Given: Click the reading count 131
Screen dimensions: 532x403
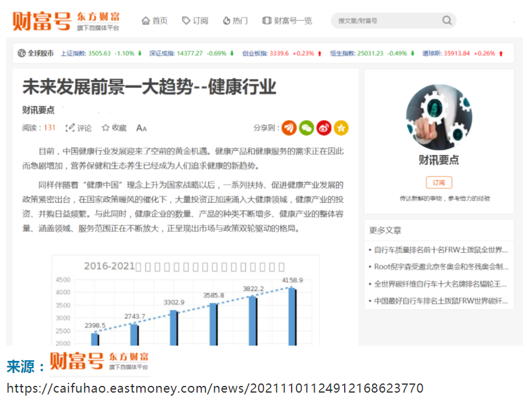Looking at the screenshot, I should tap(49, 128).
